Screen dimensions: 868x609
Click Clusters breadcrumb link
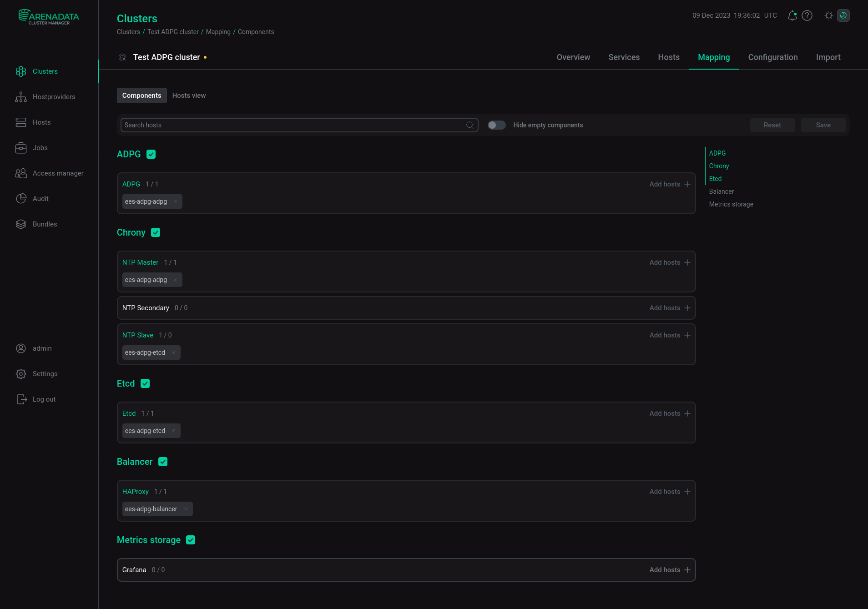(128, 32)
